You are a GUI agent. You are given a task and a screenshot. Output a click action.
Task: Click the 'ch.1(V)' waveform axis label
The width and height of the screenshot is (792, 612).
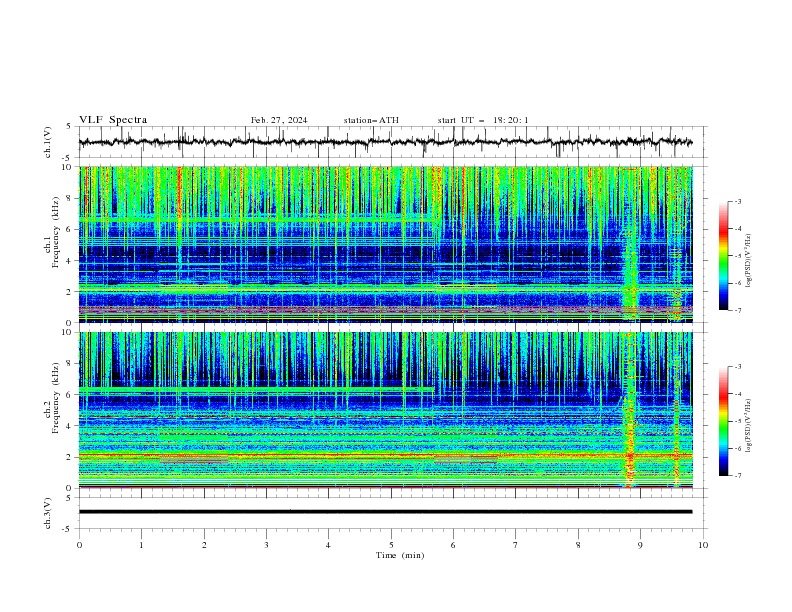48,142
